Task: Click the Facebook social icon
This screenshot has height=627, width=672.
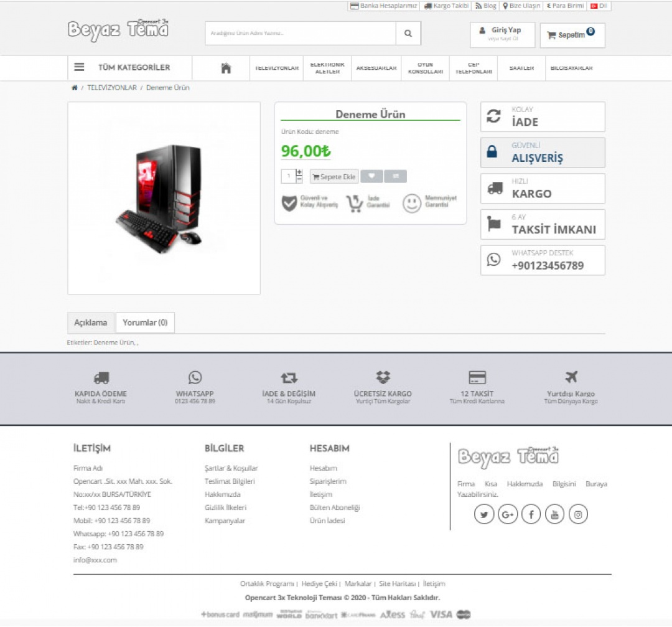Action: pos(531,514)
